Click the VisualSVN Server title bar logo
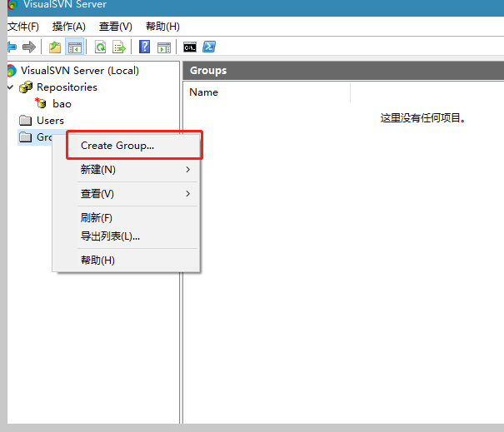 12,4
